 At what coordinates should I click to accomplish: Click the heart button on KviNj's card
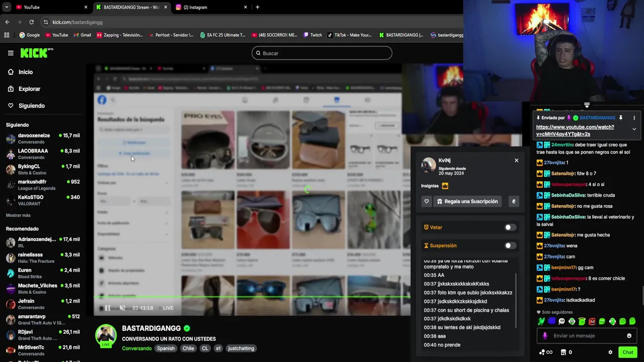[x=427, y=202]
